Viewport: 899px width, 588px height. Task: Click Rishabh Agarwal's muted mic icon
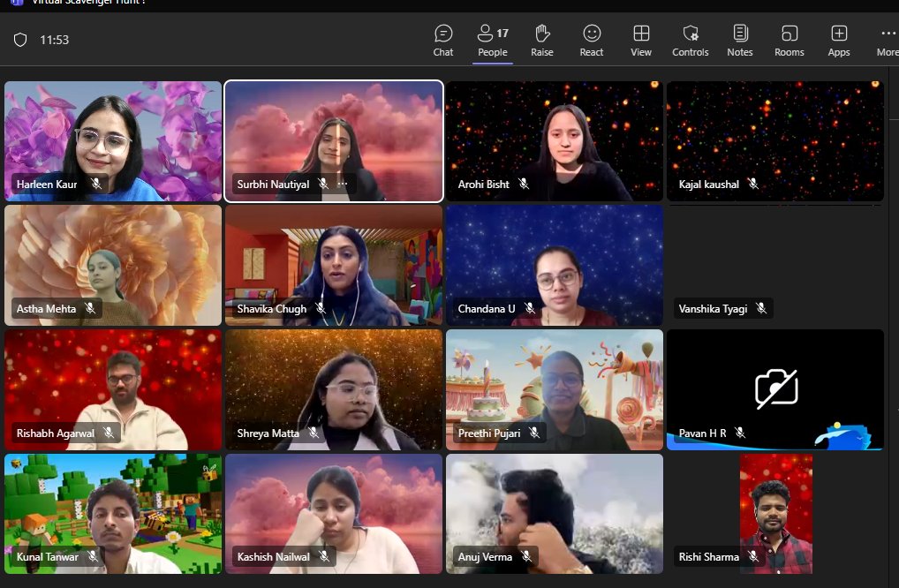click(x=109, y=433)
